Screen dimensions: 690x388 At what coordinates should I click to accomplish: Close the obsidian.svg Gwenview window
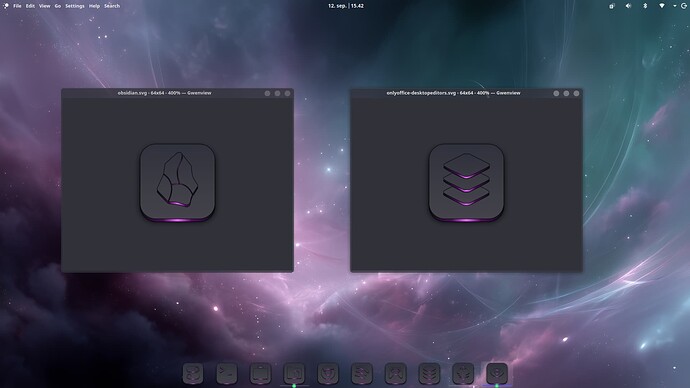(287, 93)
